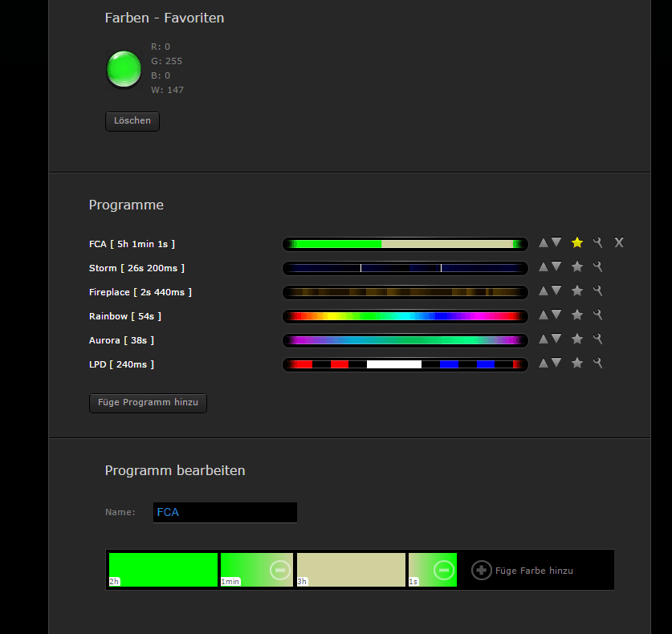
Task: Delete the FCA program with X icon
Action: (x=619, y=243)
